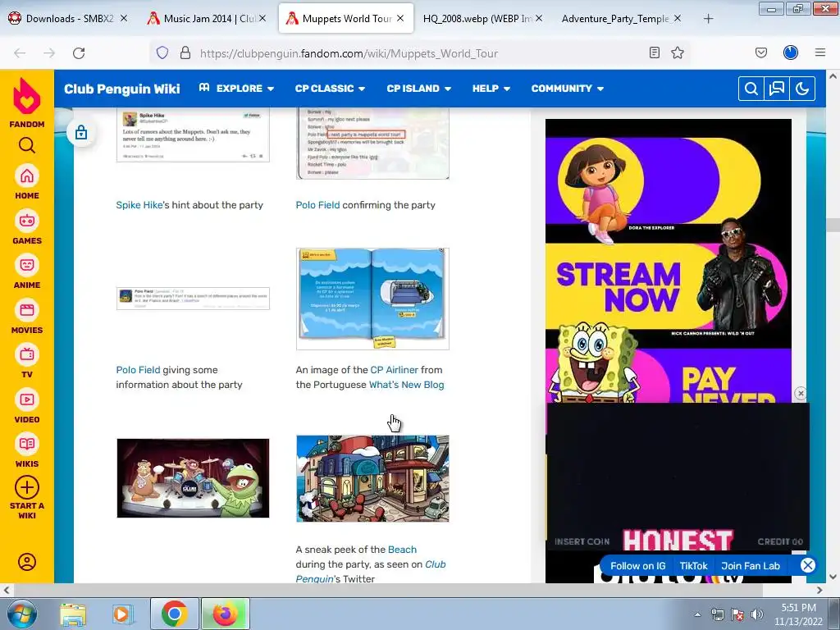The height and width of the screenshot is (630, 840).
Task: Open the Beach sneak peek thumbnail
Action: (x=372, y=478)
